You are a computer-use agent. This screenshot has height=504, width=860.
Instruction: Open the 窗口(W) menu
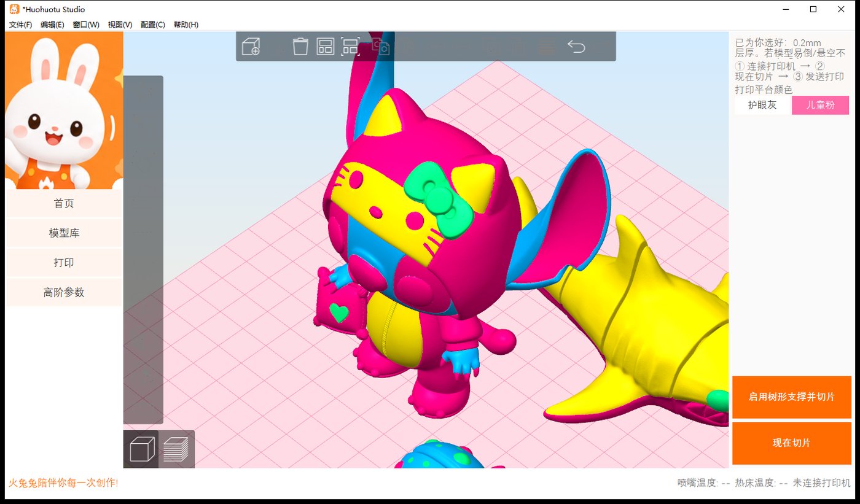click(85, 25)
